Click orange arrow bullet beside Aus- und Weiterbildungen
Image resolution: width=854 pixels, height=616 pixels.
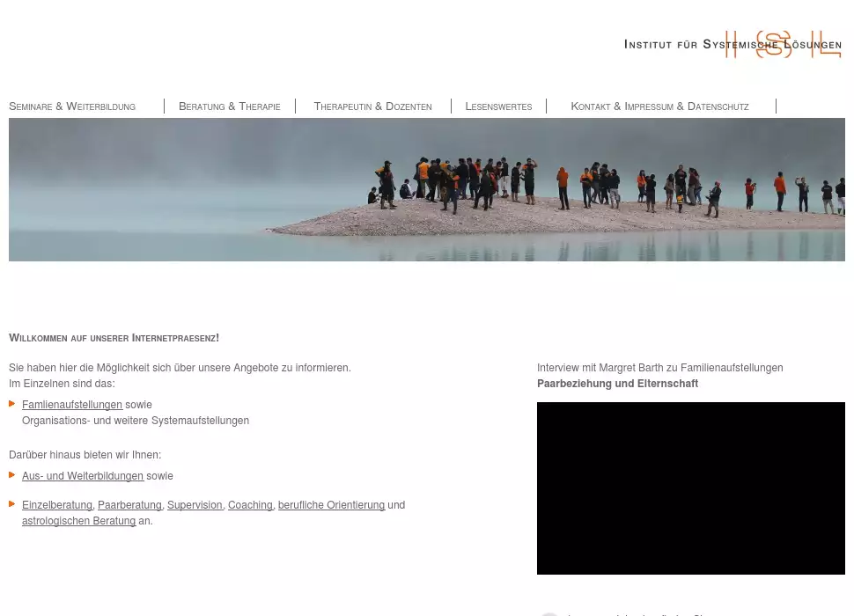(12, 475)
